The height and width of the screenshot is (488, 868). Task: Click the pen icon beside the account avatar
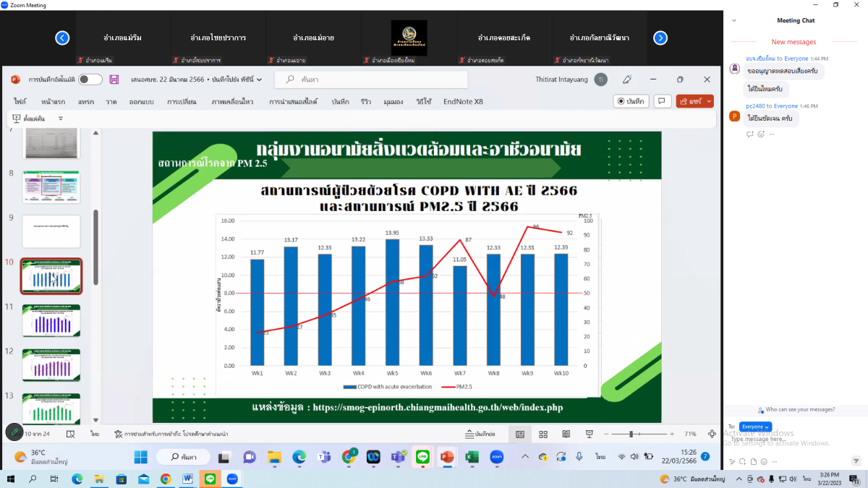coord(627,80)
